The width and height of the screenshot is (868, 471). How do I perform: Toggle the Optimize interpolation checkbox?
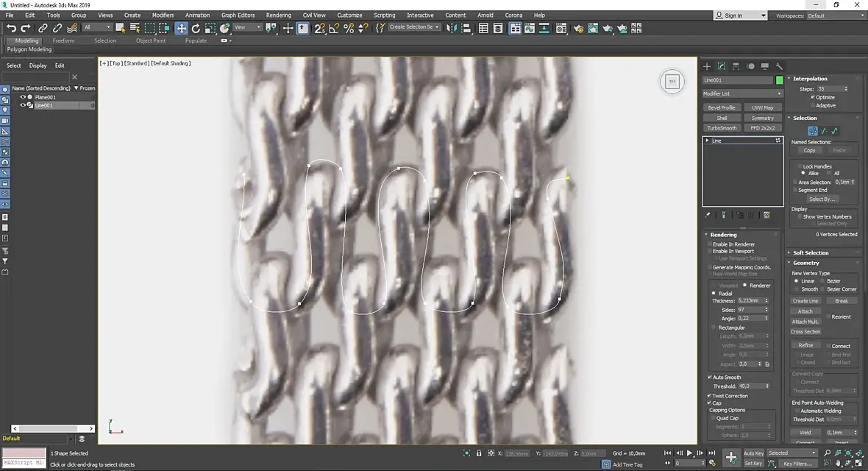813,97
